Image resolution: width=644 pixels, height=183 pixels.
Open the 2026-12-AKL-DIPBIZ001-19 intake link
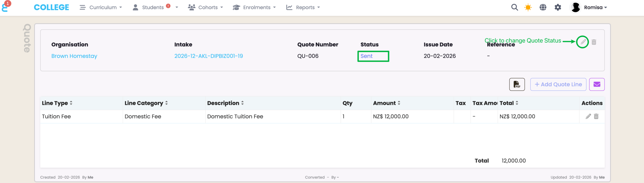pyautogui.click(x=209, y=56)
